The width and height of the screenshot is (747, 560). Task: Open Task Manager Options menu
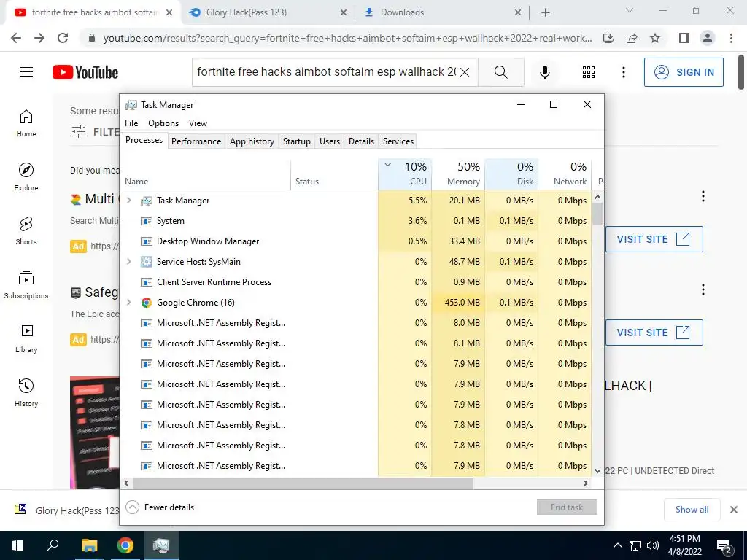pos(163,122)
